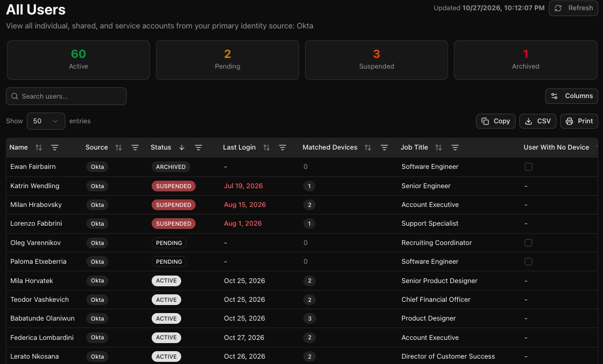The image size is (603, 364).
Task: Open the Status column filter
Action: click(x=198, y=147)
